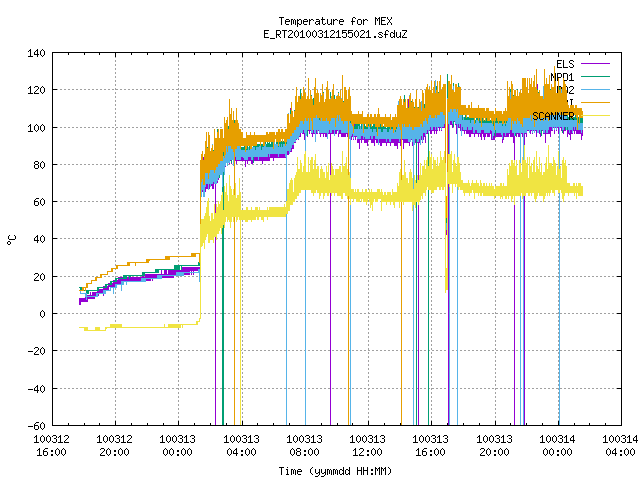Click the 'Time (yymmdd HH:MM)' x-axis label
This screenshot has height=480, width=640.
tap(335, 471)
